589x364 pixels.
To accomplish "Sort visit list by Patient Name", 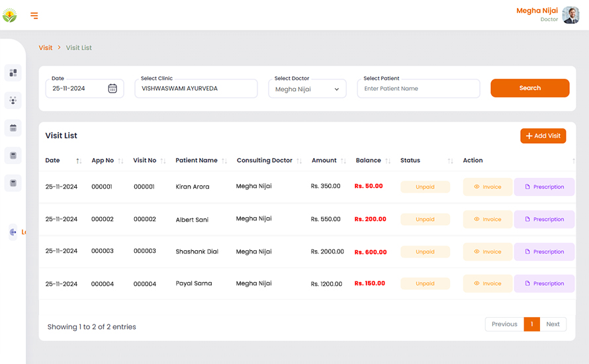I will (x=224, y=161).
